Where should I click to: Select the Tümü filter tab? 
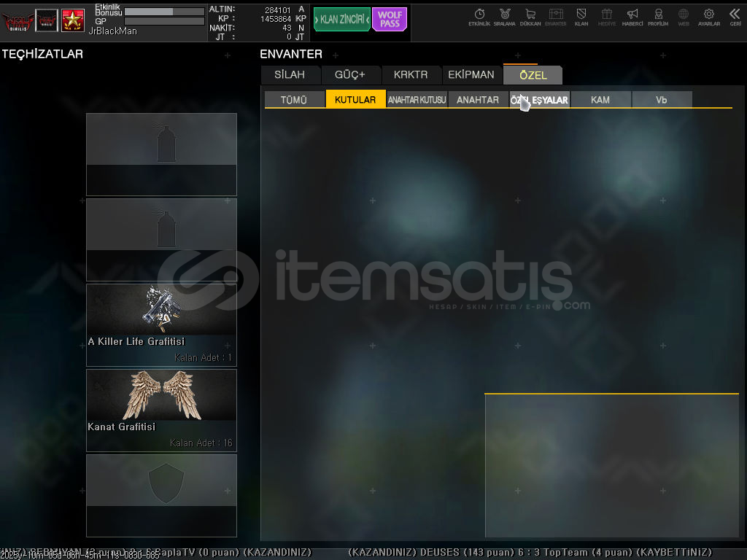(x=294, y=100)
